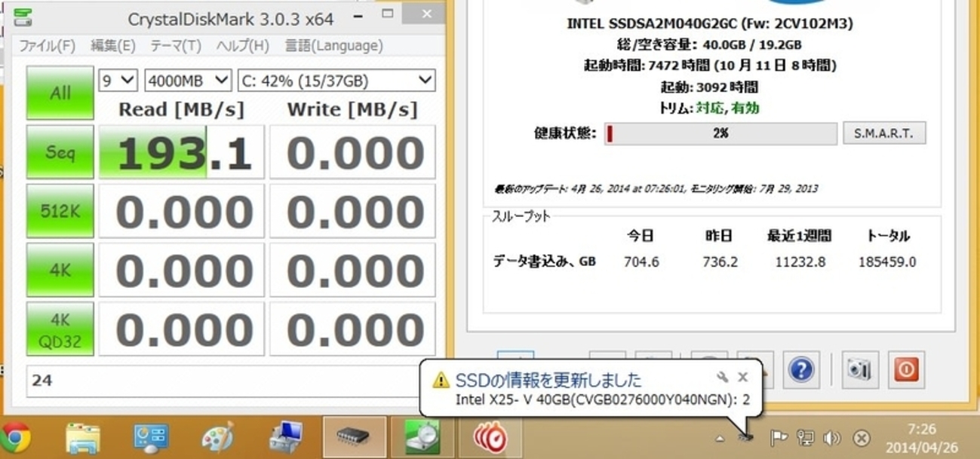980x459 pixels.
Task: Open the ヘルプ(H) menu
Action: click(x=242, y=46)
